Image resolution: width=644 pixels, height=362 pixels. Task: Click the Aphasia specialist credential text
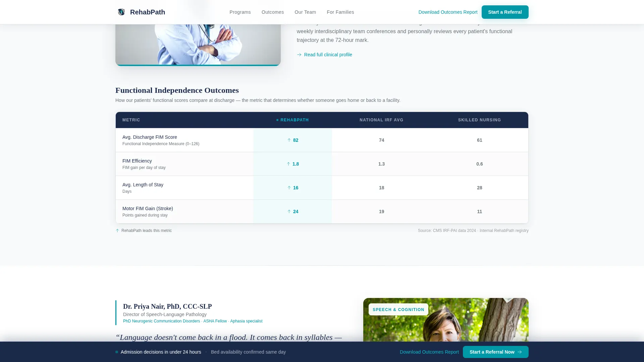246,321
